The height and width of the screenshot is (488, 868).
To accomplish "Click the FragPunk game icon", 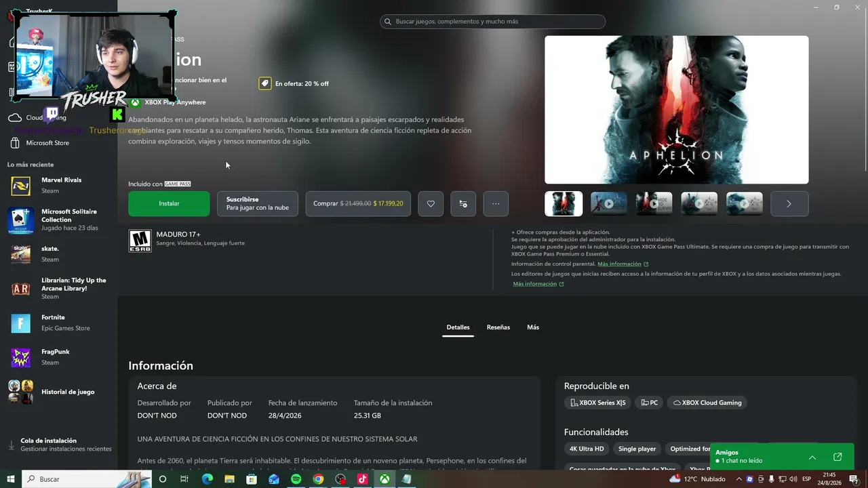I will point(20,358).
